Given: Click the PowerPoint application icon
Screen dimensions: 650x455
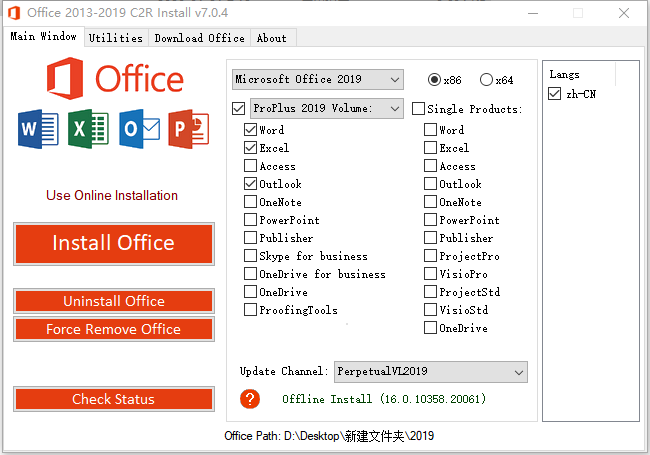Looking at the screenshot, I should pos(189,129).
